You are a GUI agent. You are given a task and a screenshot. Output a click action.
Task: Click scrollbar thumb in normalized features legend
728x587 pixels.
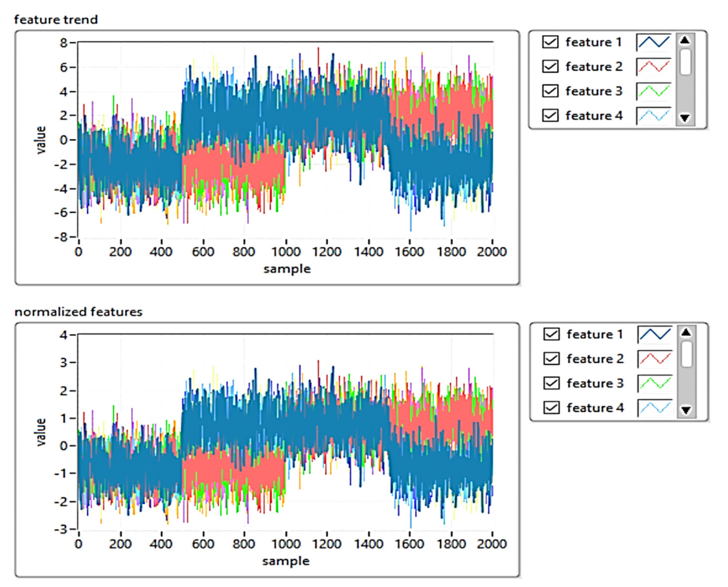click(x=687, y=354)
